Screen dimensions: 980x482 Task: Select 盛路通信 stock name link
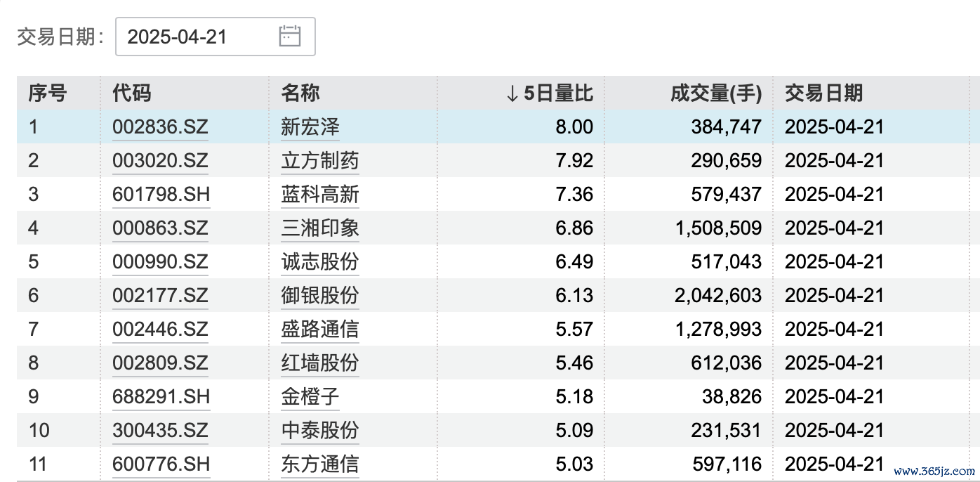point(319,330)
